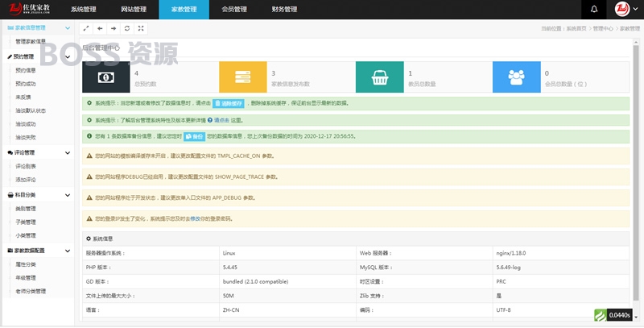
Task: Click the dark money icon tile for 总预约数
Action: [x=106, y=77]
